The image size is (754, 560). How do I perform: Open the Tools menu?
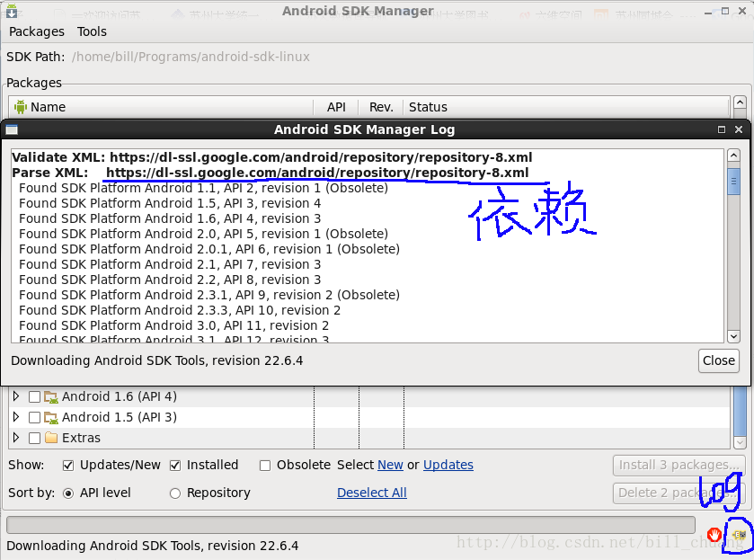[x=92, y=31]
